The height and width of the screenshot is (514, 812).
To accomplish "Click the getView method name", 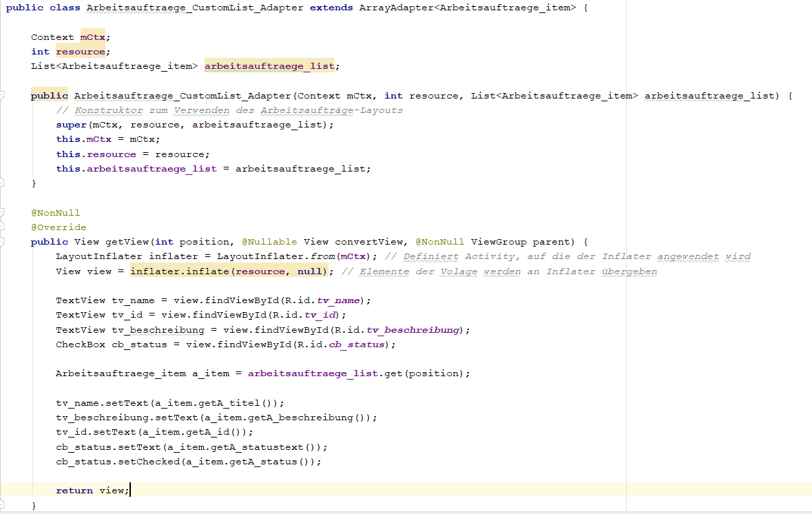I will (127, 242).
